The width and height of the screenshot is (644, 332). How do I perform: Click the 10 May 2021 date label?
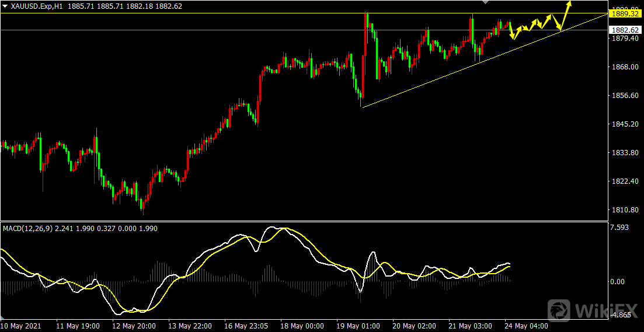(x=22, y=325)
